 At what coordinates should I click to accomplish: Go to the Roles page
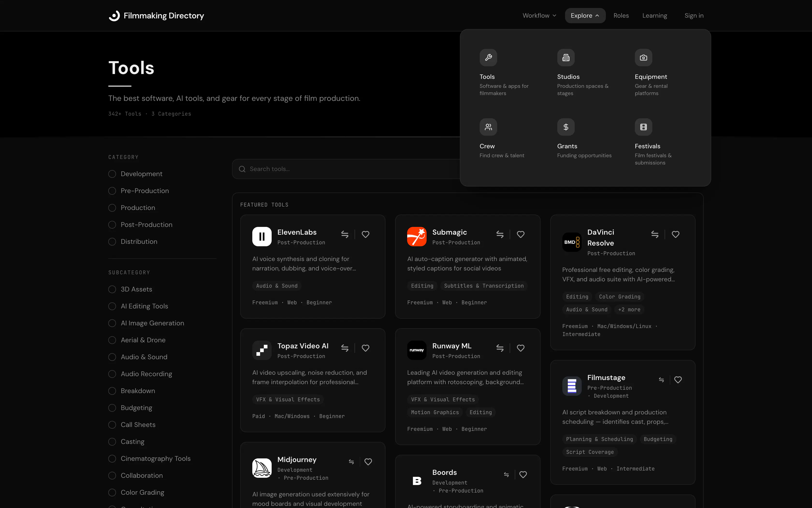tap(621, 15)
